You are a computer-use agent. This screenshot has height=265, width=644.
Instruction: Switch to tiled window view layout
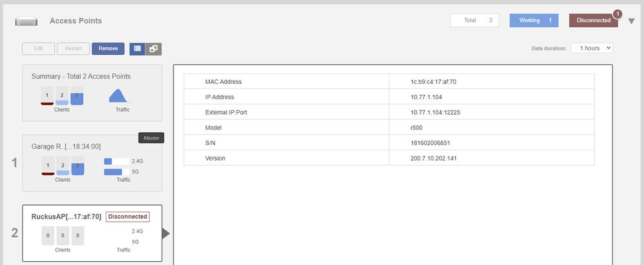click(153, 48)
